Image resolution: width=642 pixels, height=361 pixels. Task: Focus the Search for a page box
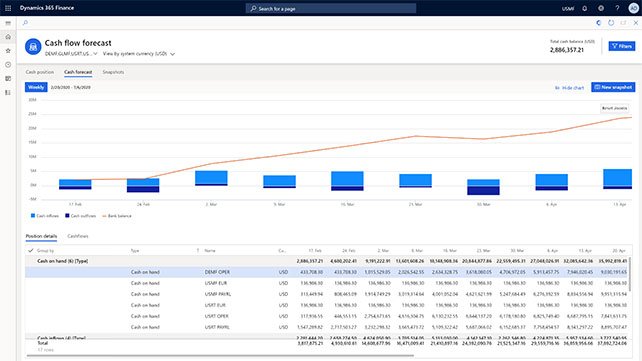pyautogui.click(x=331, y=8)
